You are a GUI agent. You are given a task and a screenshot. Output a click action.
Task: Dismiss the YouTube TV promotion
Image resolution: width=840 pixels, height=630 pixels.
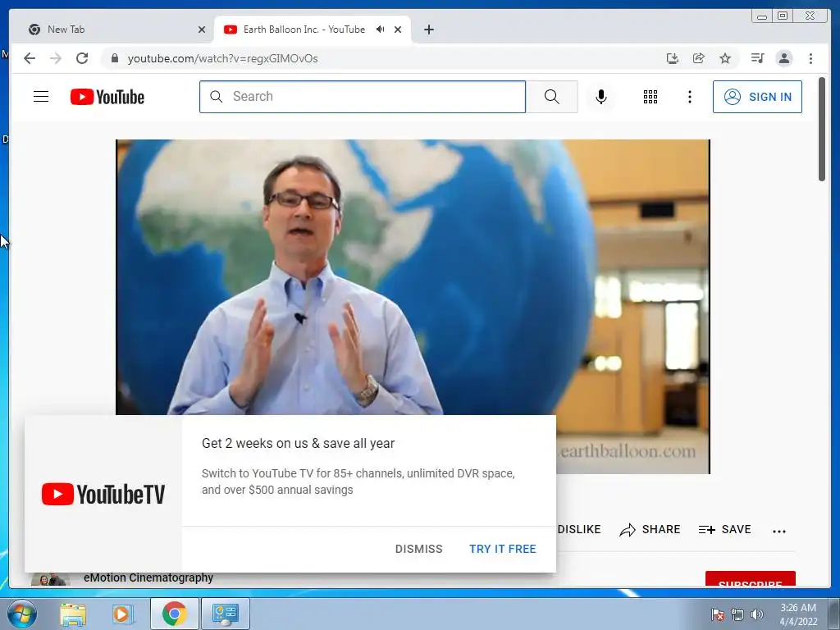(419, 549)
